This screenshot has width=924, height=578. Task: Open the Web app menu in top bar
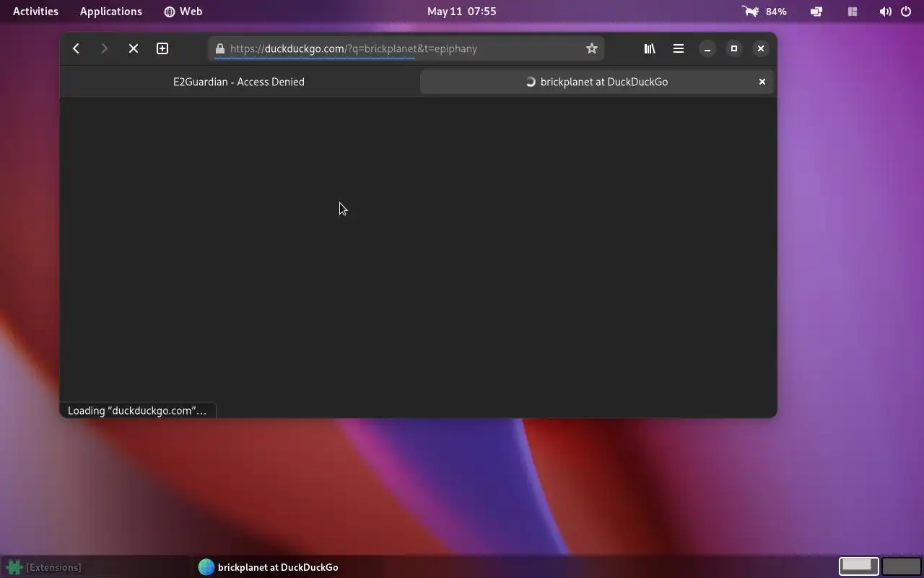[183, 12]
